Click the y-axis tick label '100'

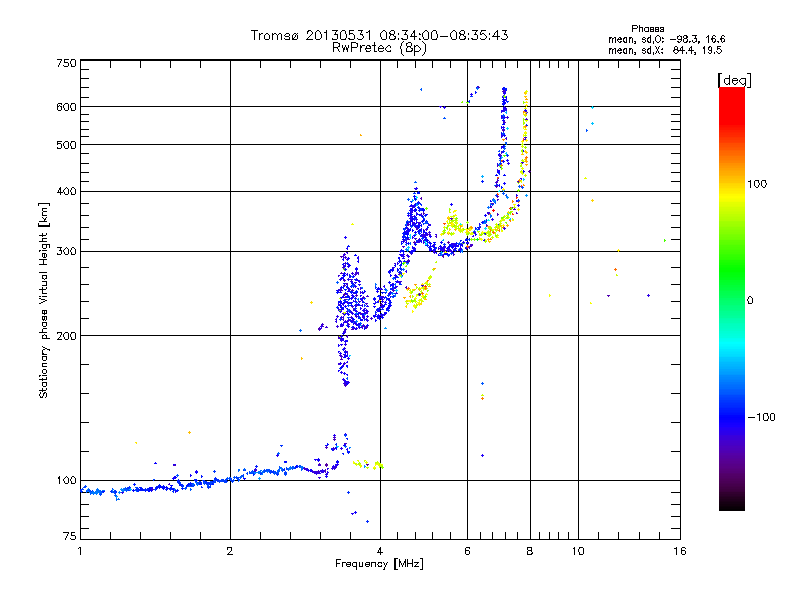(x=66, y=481)
